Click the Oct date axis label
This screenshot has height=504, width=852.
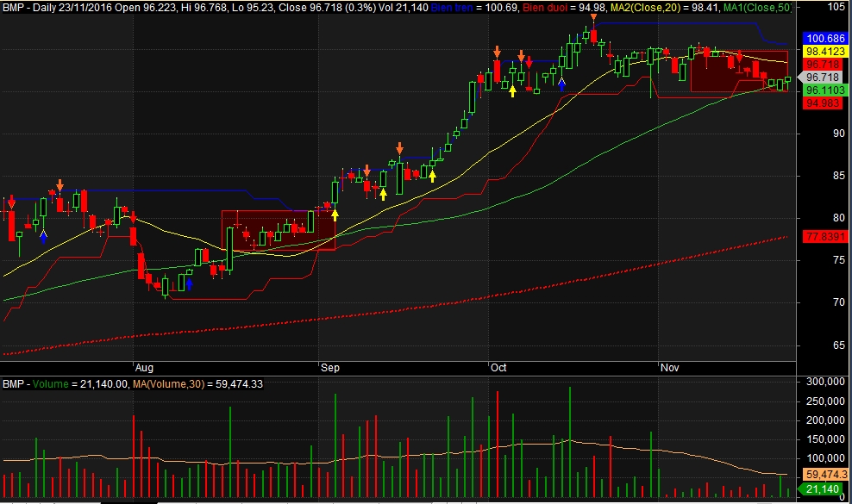click(x=498, y=368)
